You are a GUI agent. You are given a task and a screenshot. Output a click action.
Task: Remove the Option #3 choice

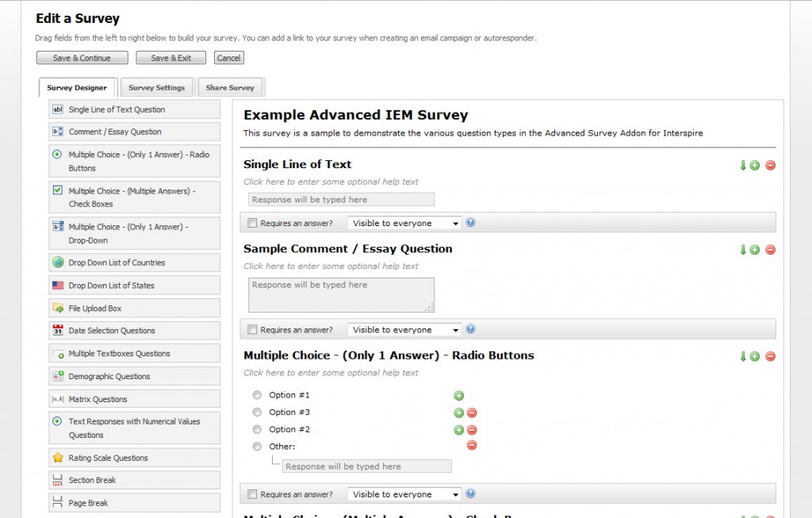click(x=472, y=412)
